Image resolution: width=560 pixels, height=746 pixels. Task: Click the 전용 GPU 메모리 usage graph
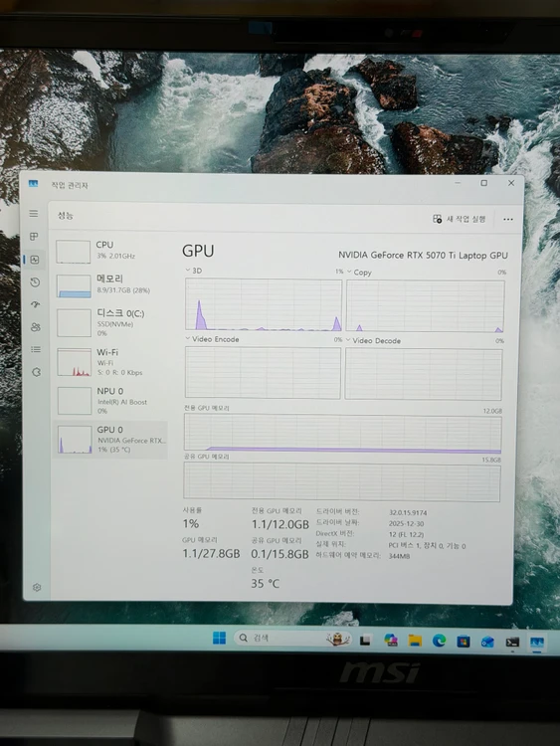tap(342, 434)
